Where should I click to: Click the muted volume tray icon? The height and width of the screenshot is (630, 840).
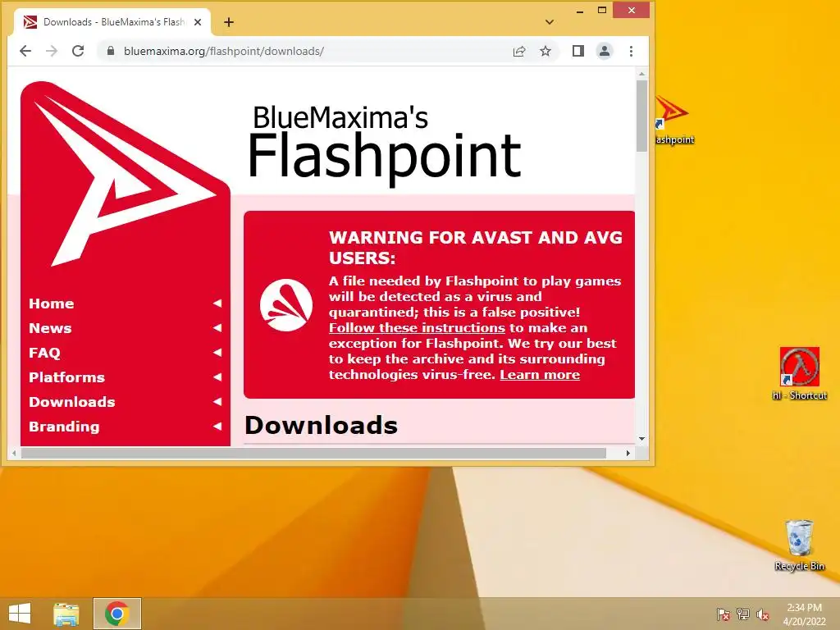(762, 614)
